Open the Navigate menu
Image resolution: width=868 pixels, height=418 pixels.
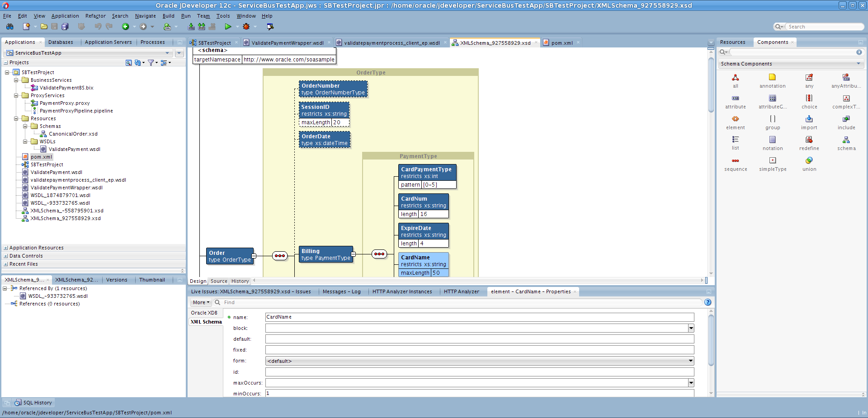coord(145,16)
